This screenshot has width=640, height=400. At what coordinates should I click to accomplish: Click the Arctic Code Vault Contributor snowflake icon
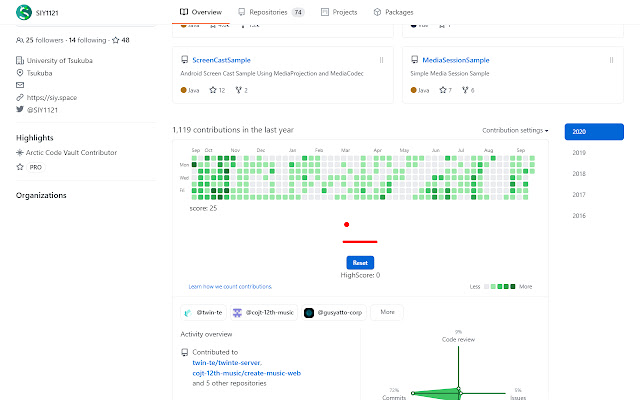pyautogui.click(x=20, y=152)
